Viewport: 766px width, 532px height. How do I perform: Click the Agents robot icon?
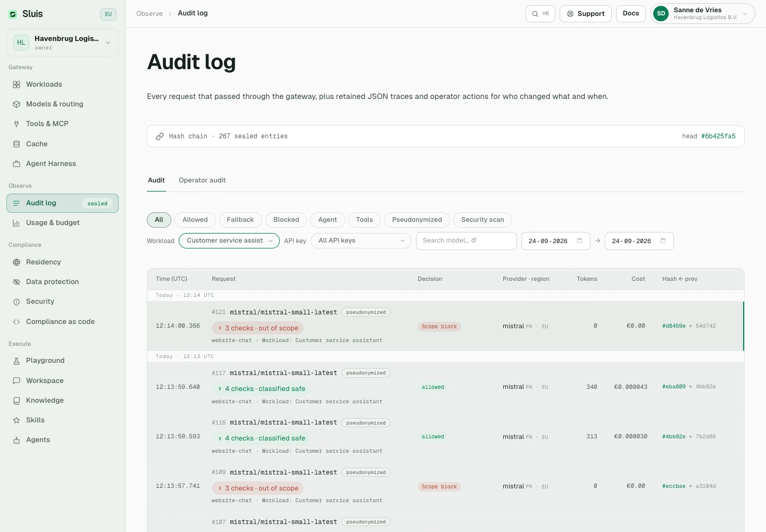click(16, 440)
